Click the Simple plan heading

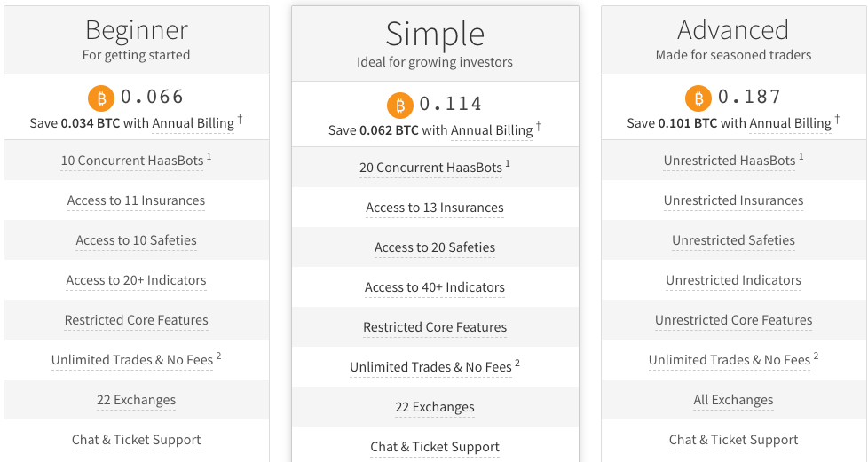(x=435, y=35)
